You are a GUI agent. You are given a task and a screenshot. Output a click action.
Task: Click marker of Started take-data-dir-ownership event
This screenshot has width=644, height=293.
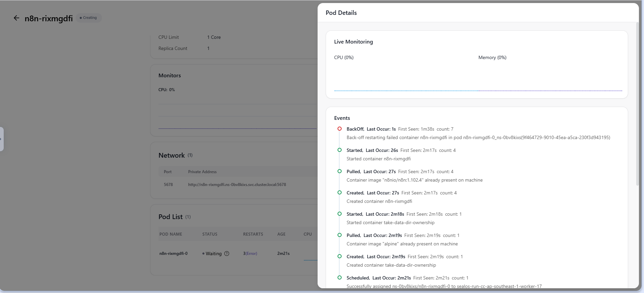tap(340, 214)
